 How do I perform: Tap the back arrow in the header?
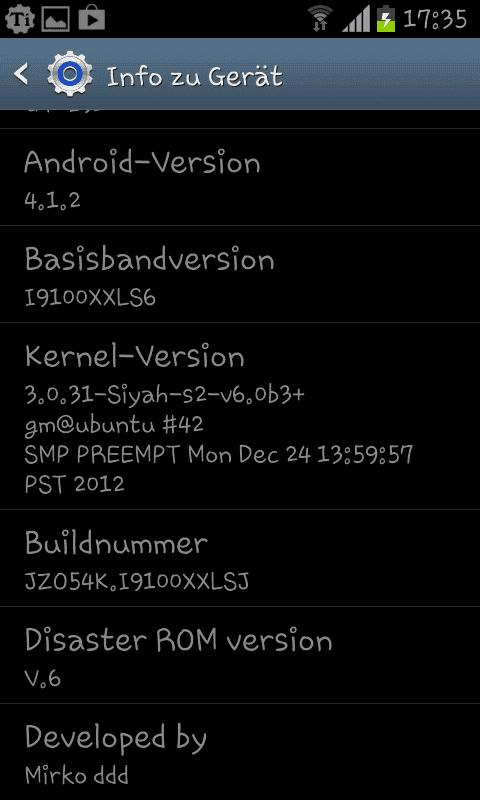21,75
